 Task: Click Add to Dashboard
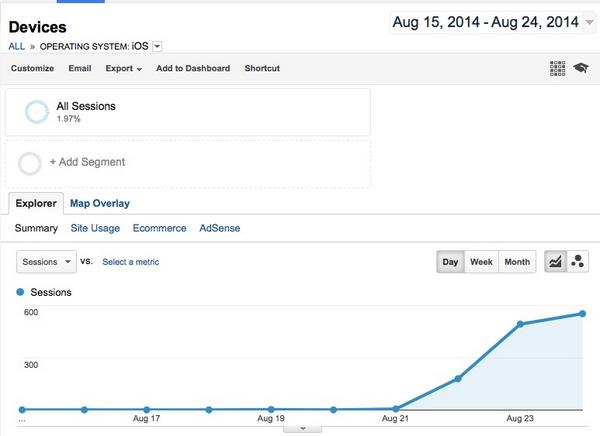point(193,68)
